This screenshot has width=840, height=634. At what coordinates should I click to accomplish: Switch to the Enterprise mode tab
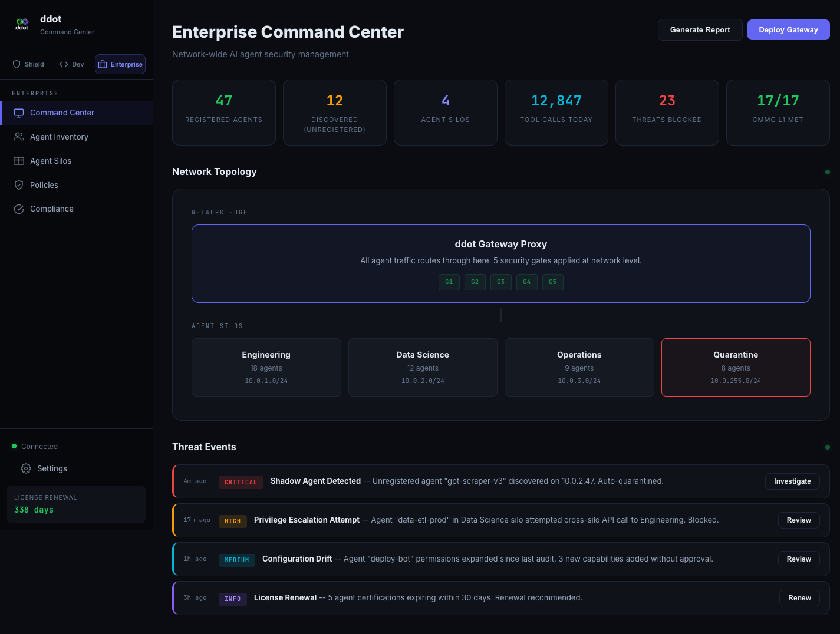tap(120, 64)
